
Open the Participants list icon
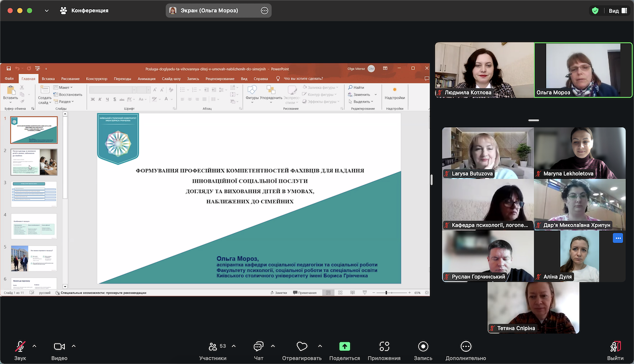point(213,347)
